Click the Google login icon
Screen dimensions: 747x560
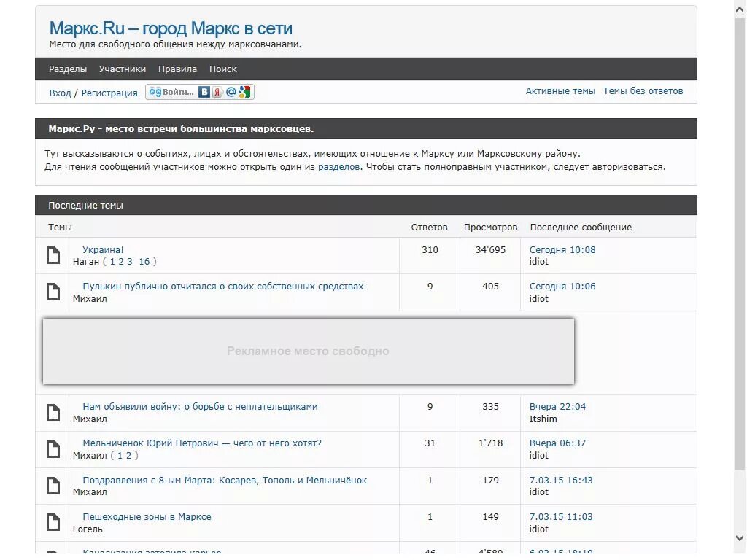click(x=244, y=92)
